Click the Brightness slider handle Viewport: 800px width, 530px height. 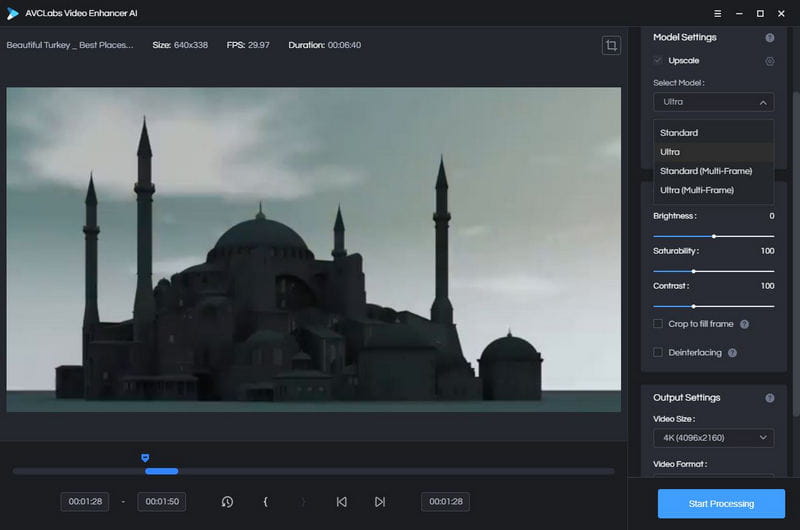714,236
